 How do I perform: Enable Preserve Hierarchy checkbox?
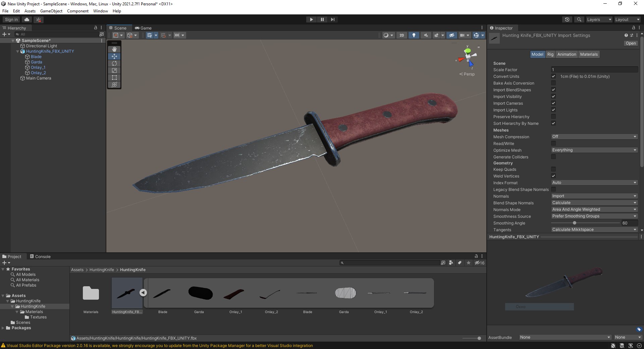(553, 116)
